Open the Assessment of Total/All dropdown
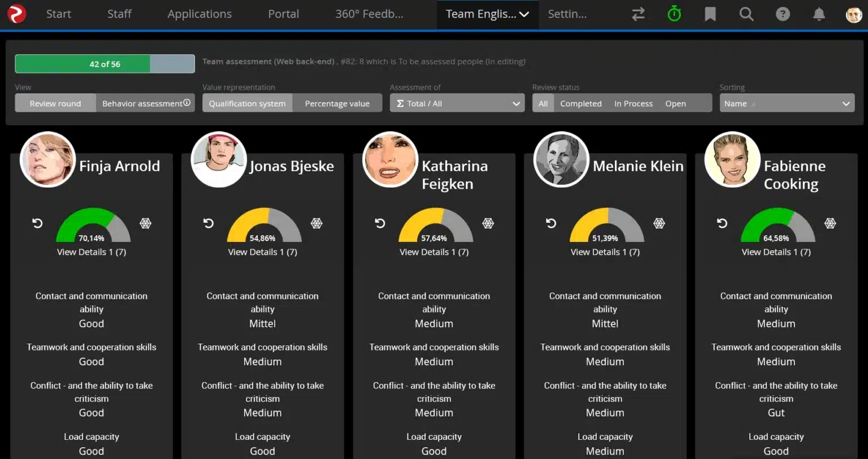This screenshot has width=868, height=459. click(457, 103)
